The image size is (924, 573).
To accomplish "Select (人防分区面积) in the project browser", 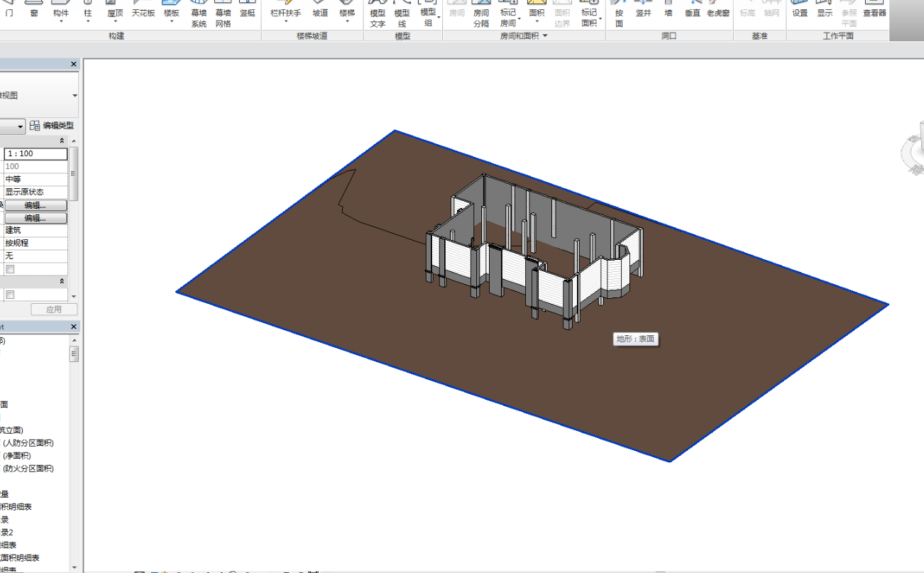I will (x=28, y=443).
